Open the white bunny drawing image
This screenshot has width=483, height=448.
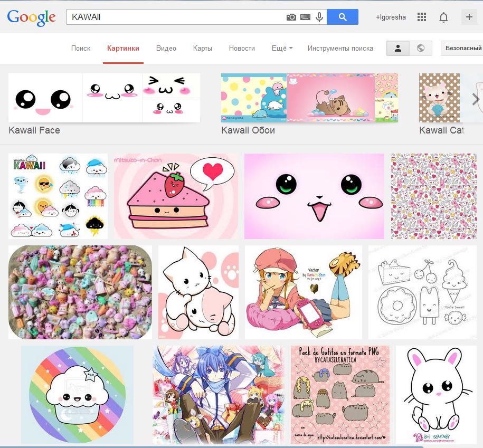(436, 395)
